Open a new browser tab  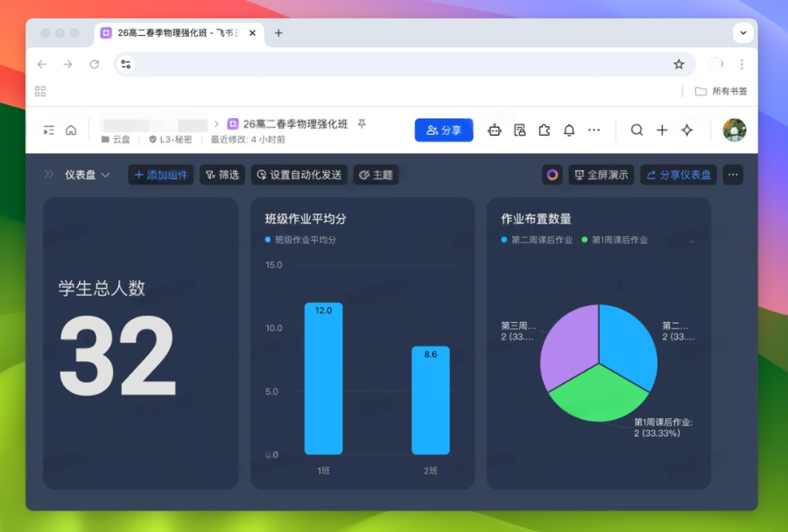point(278,33)
